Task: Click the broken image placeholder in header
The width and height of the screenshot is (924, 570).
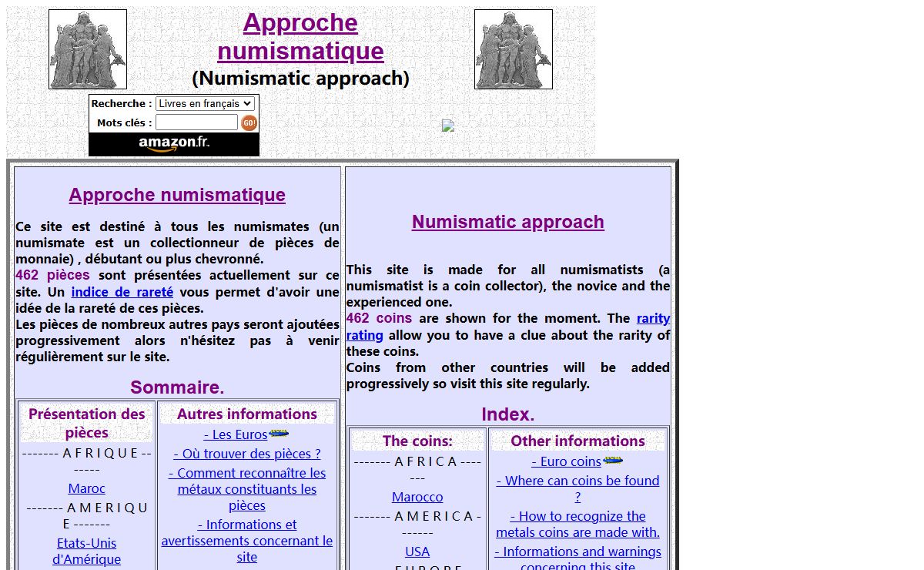Action: tap(448, 126)
